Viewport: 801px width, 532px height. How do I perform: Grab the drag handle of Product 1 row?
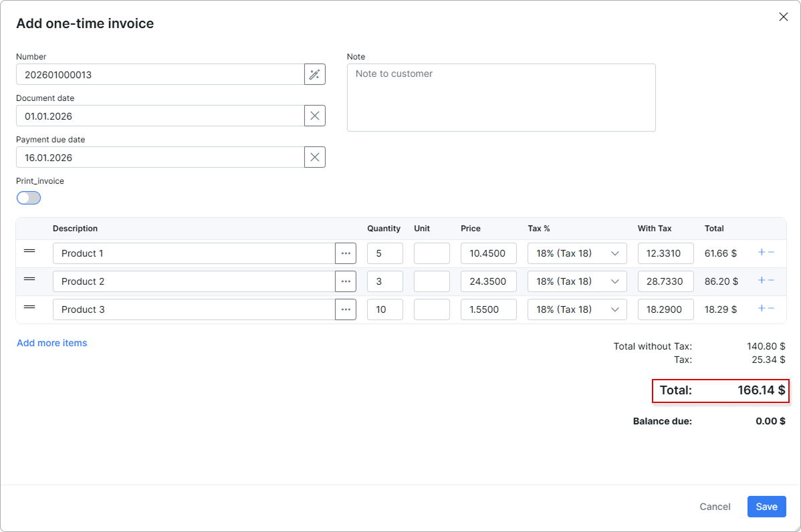(29, 251)
